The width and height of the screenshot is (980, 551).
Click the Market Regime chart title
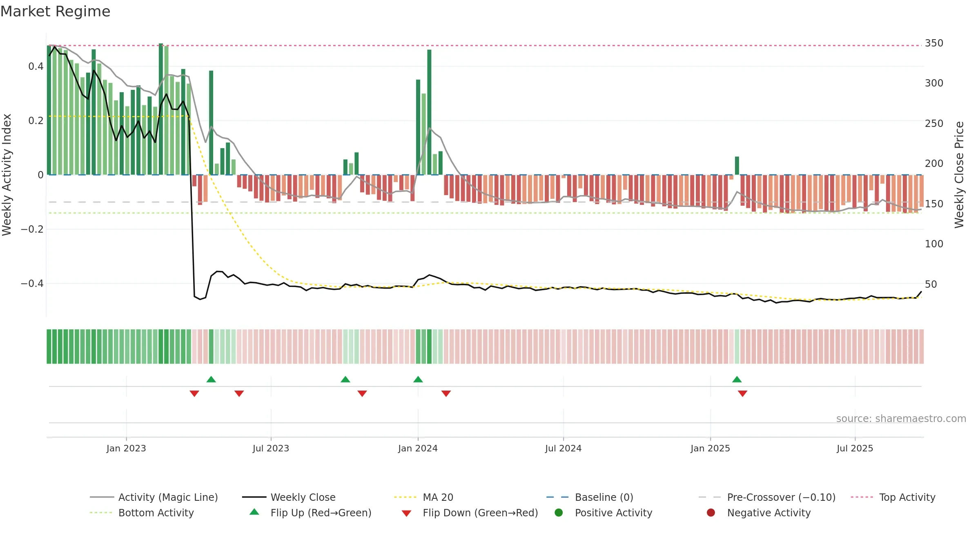coord(56,11)
